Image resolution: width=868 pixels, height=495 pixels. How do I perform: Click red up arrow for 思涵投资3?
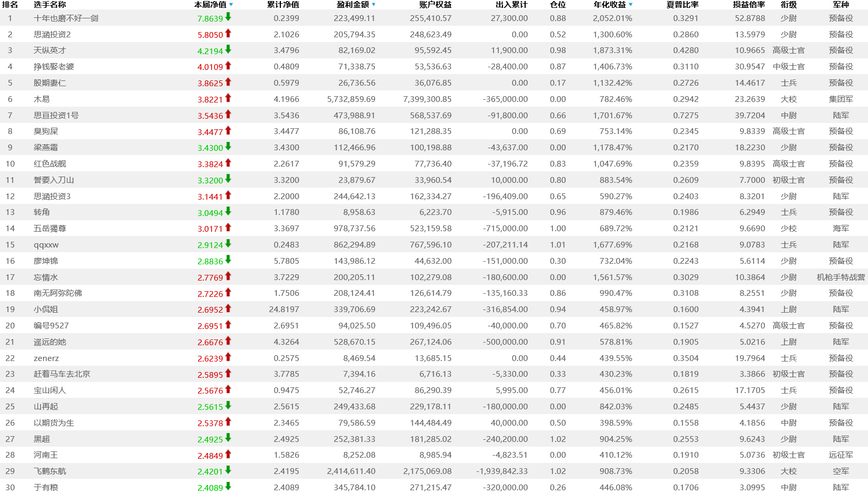click(x=228, y=195)
